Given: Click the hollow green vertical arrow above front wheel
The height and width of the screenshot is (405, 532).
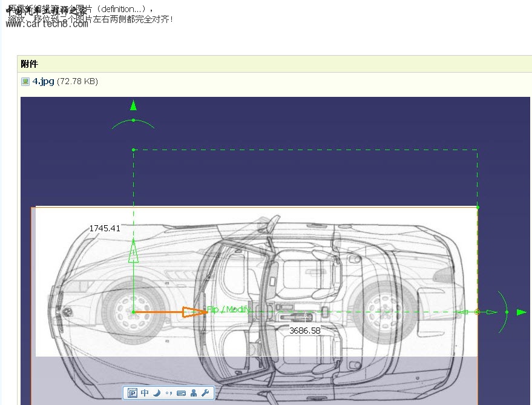Looking at the screenshot, I should click(133, 251).
